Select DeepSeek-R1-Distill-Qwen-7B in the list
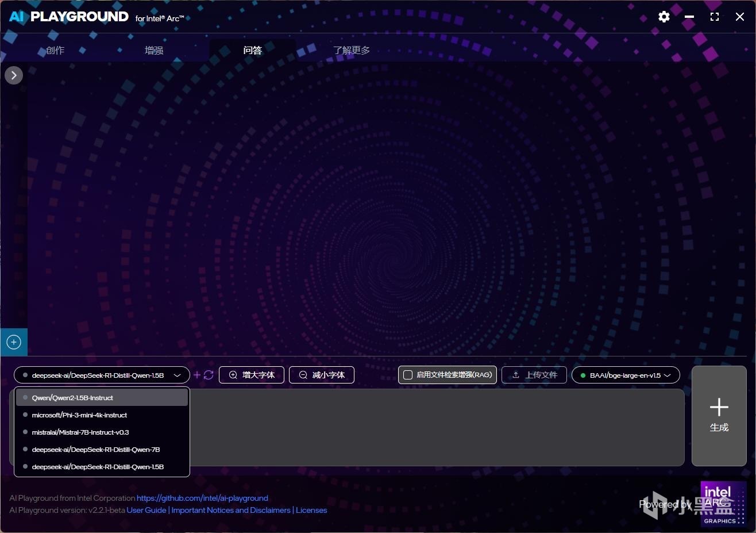 (102, 449)
